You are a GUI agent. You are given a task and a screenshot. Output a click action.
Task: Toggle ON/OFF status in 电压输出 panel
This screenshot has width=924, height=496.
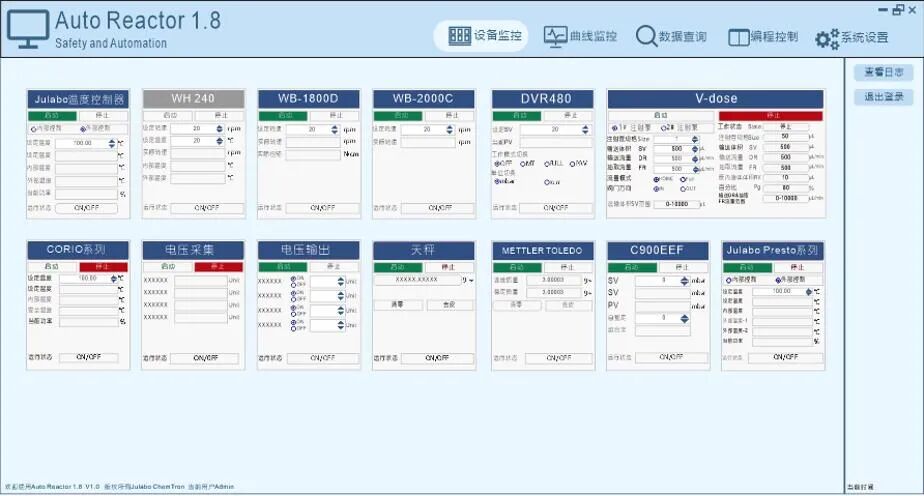[x=322, y=358]
